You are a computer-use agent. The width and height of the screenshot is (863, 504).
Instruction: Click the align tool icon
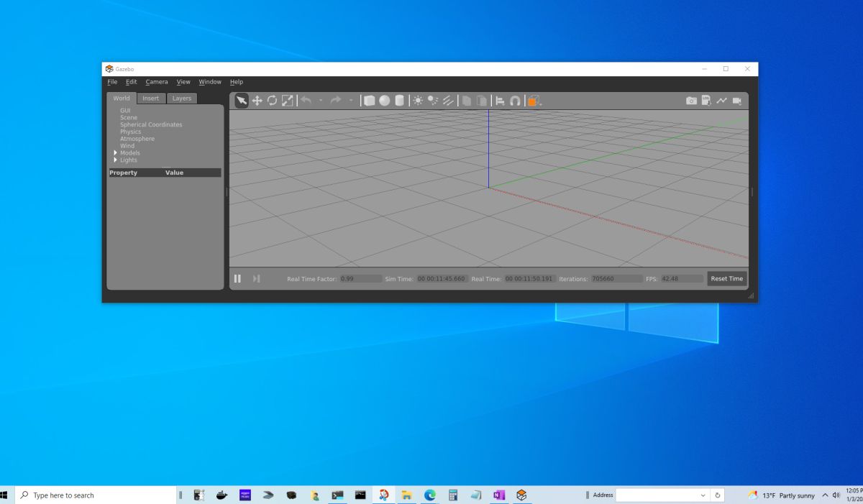coord(500,101)
